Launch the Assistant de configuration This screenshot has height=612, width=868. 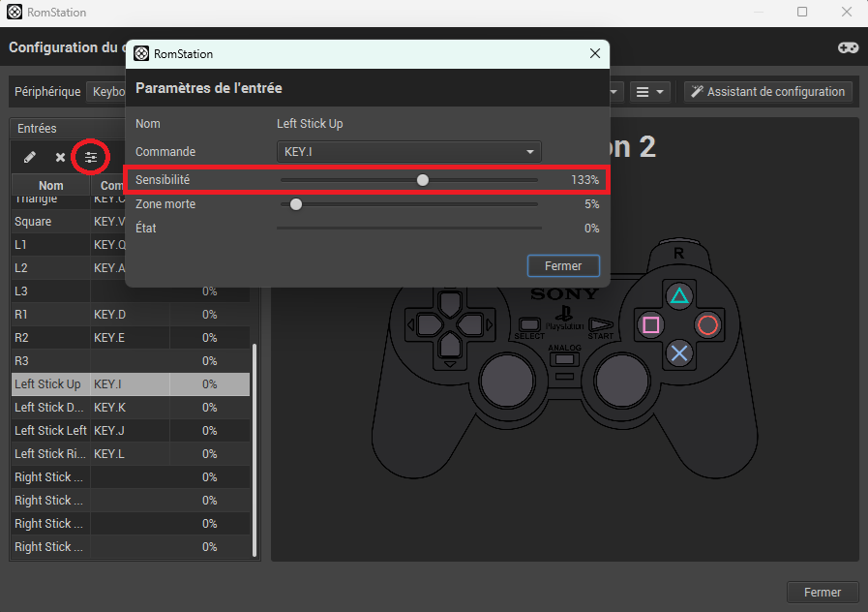767,91
